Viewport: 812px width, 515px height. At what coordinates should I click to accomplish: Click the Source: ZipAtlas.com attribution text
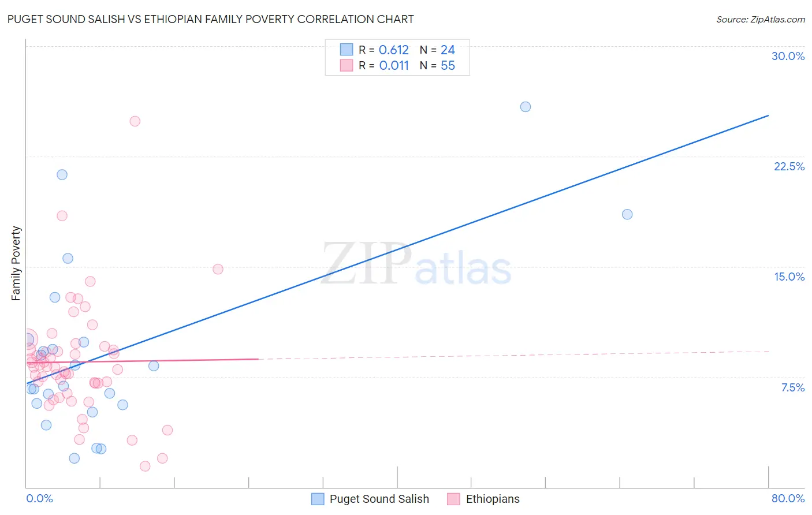761,20
